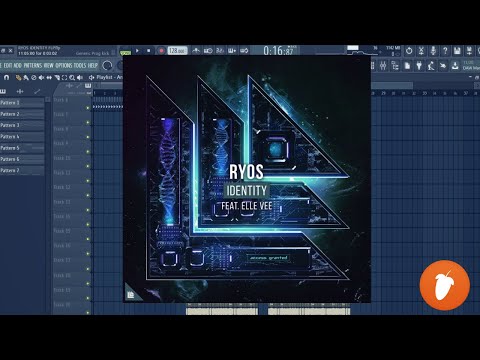Screen dimensions: 480x360
Task: Open the Playlist options menu arrow
Action: (91, 77)
